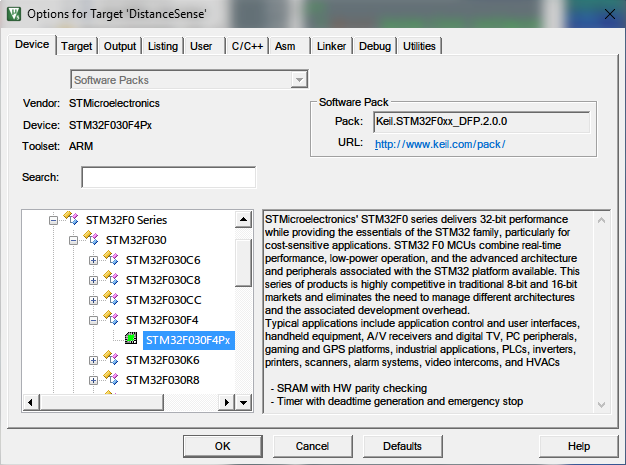The height and width of the screenshot is (465, 626).
Task: Click the STM32F030F4 device group icon
Action: click(111, 318)
